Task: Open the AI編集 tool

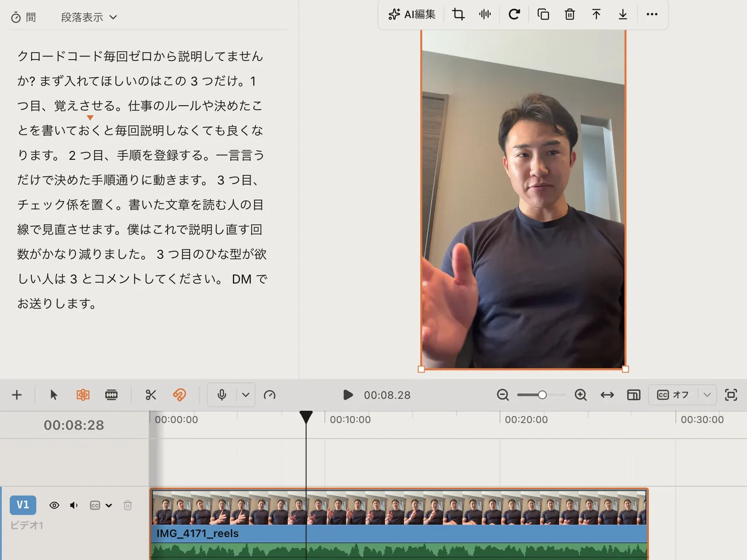Action: pyautogui.click(x=412, y=14)
